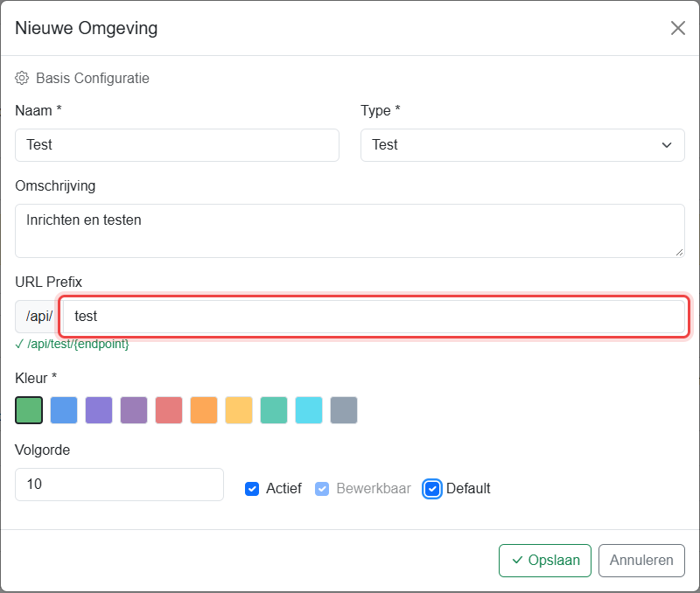Select the gray color swatch
Viewport: 700px width, 593px height.
pyautogui.click(x=344, y=409)
